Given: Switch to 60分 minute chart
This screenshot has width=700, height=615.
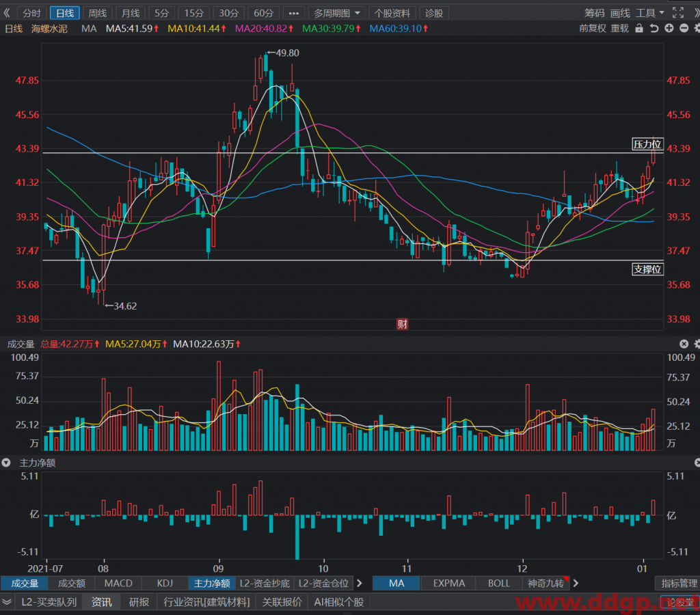Looking at the screenshot, I should [x=263, y=13].
